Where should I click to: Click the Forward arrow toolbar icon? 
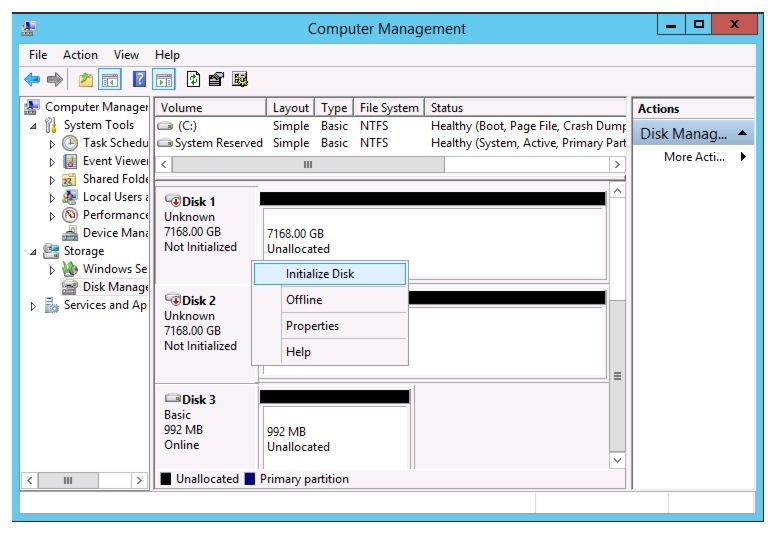[55, 79]
